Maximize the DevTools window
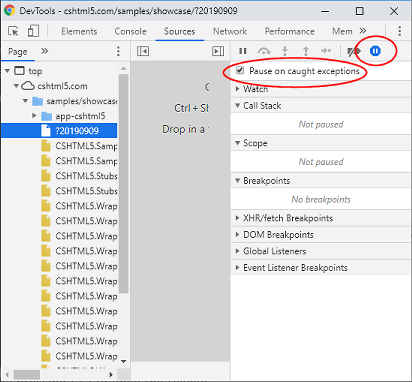 (360, 11)
